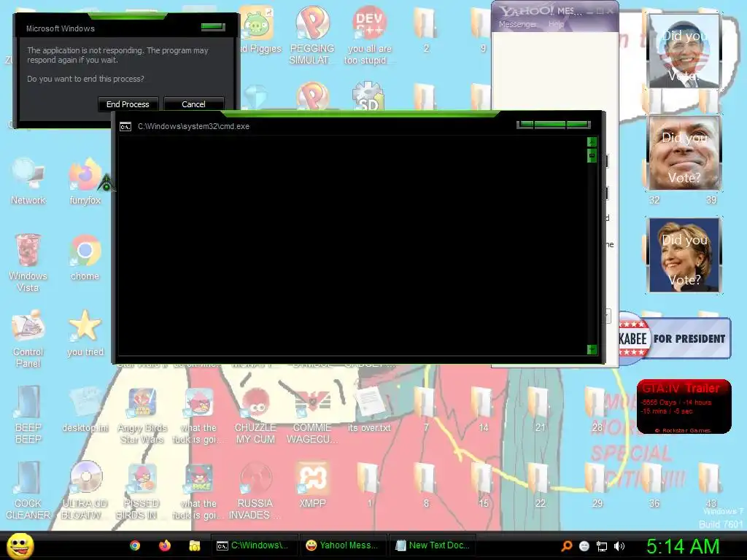Open the network tray icon
This screenshot has height=560, width=747.
pos(602,546)
